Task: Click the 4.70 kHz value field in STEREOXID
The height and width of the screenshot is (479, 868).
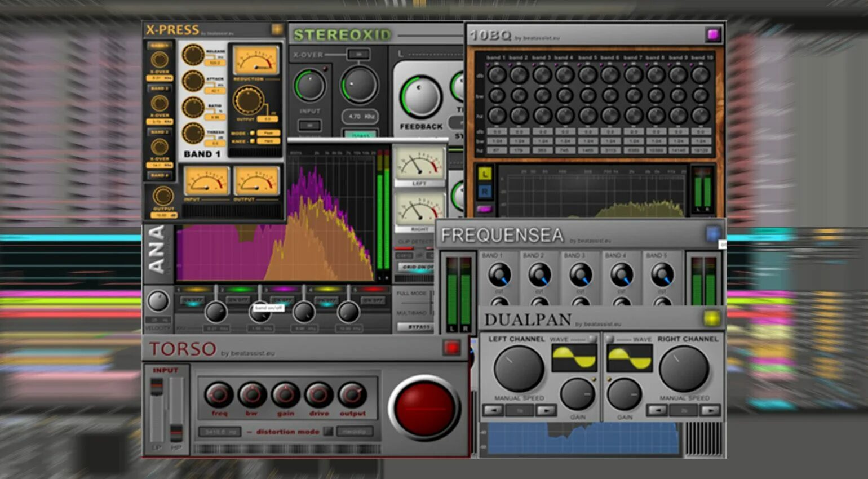Action: tap(360, 117)
